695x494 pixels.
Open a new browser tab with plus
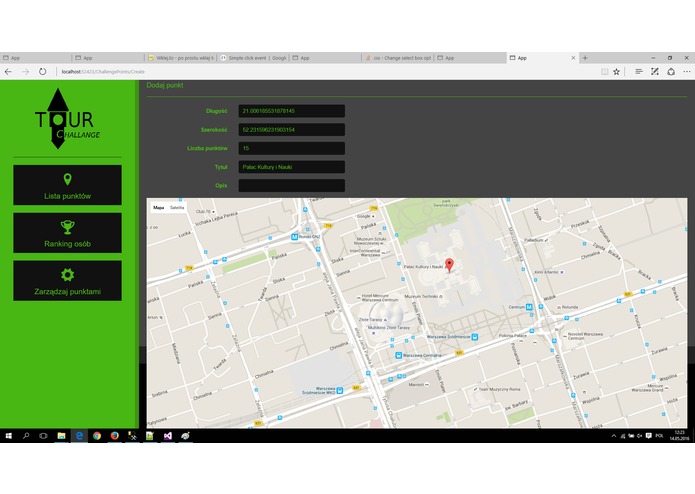585,58
